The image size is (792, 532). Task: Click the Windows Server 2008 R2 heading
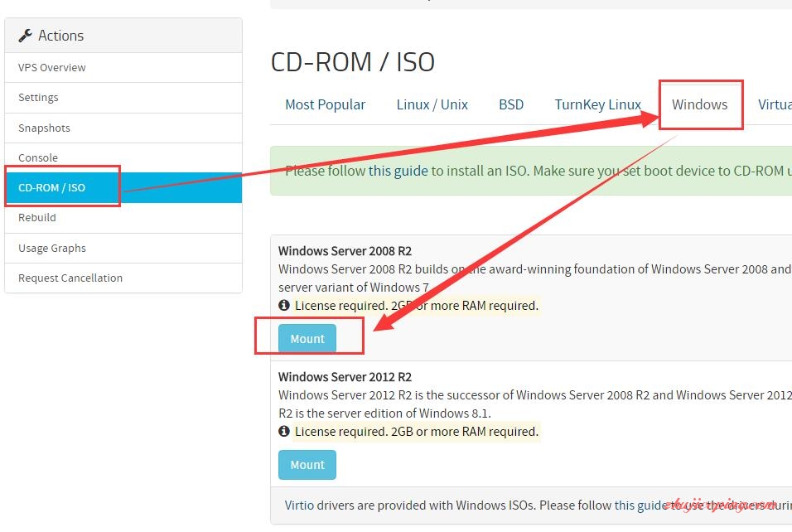[345, 251]
